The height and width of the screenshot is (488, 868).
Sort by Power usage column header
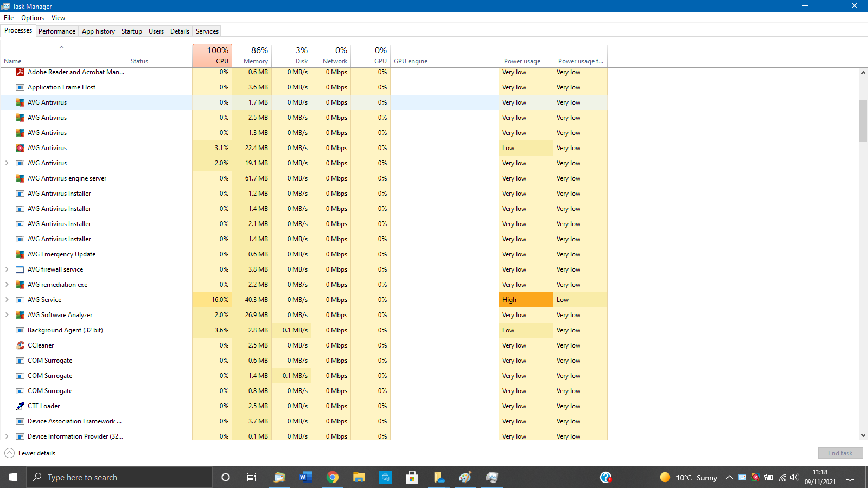point(526,56)
